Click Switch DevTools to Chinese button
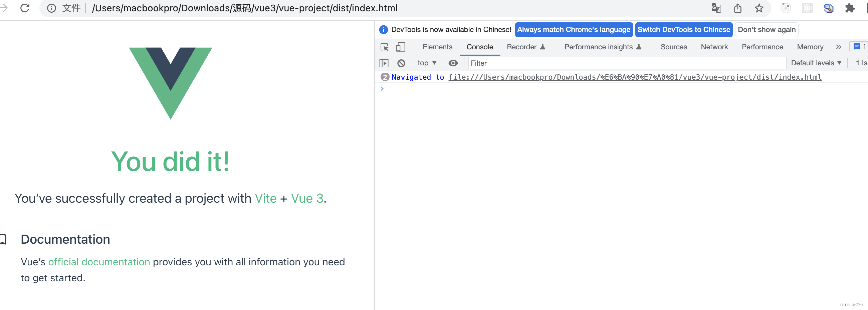 pos(684,30)
